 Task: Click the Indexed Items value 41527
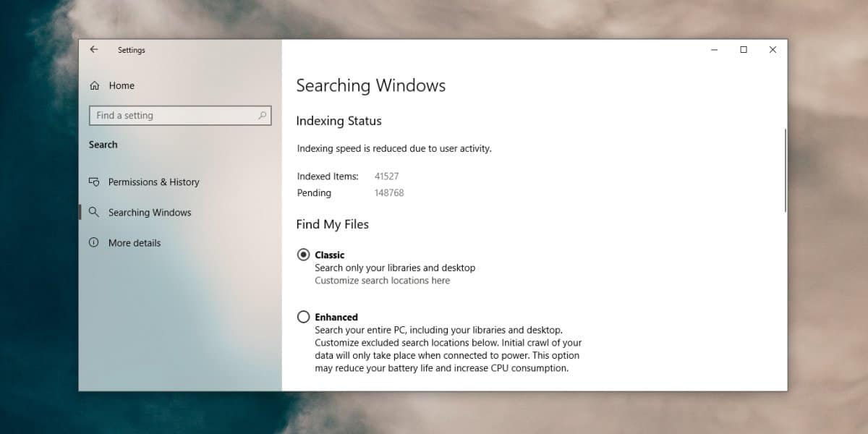(387, 176)
